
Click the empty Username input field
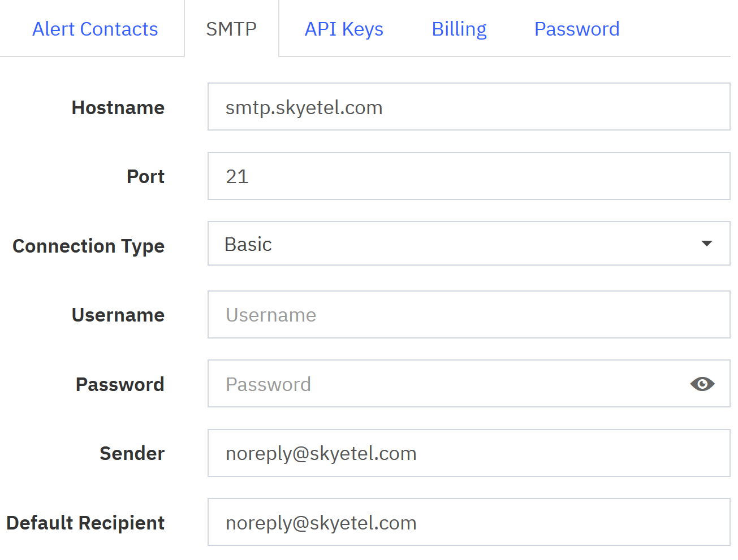469,315
